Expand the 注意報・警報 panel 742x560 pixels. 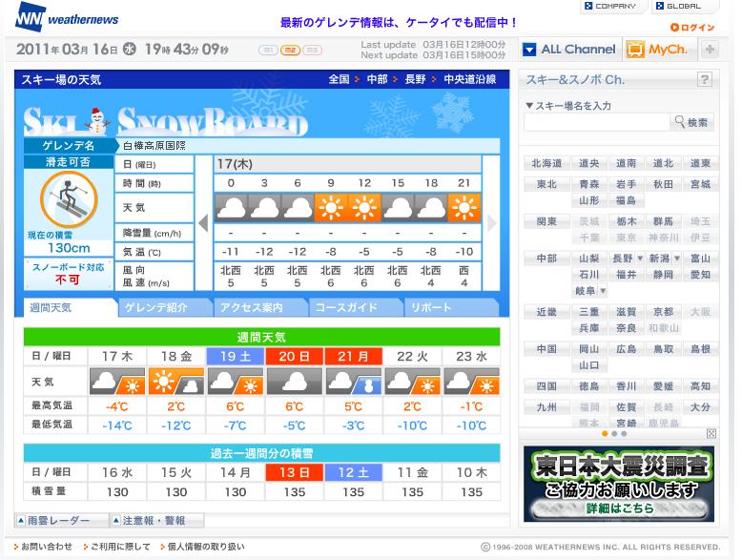click(x=157, y=521)
